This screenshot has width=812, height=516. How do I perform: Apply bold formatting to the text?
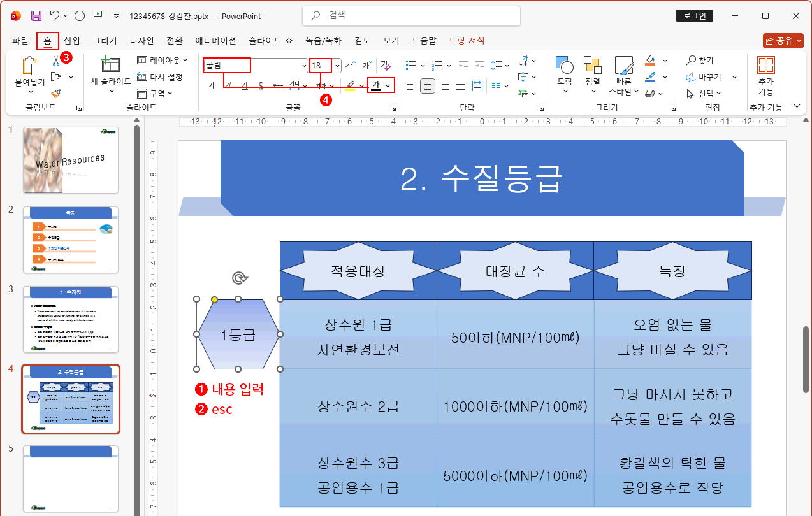pos(213,83)
